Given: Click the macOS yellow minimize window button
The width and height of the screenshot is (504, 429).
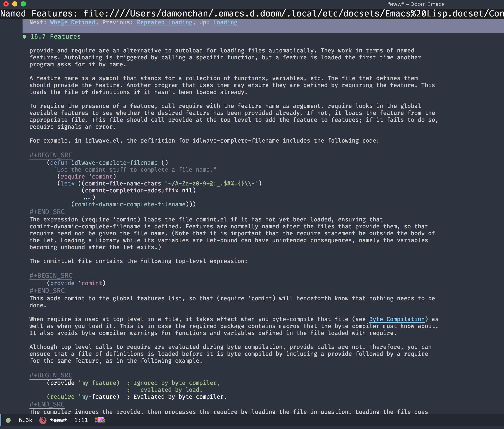Looking at the screenshot, I should tap(15, 4).
